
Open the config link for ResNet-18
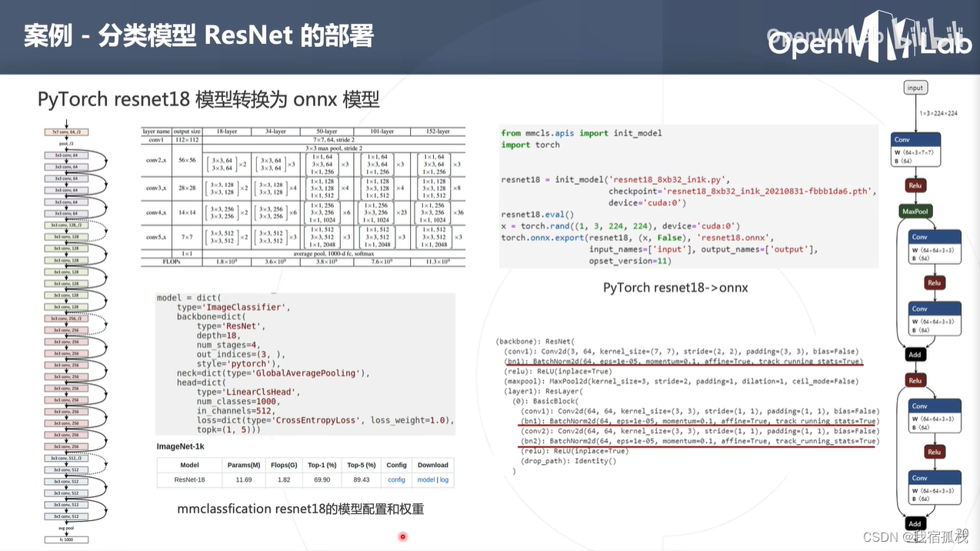coord(396,479)
